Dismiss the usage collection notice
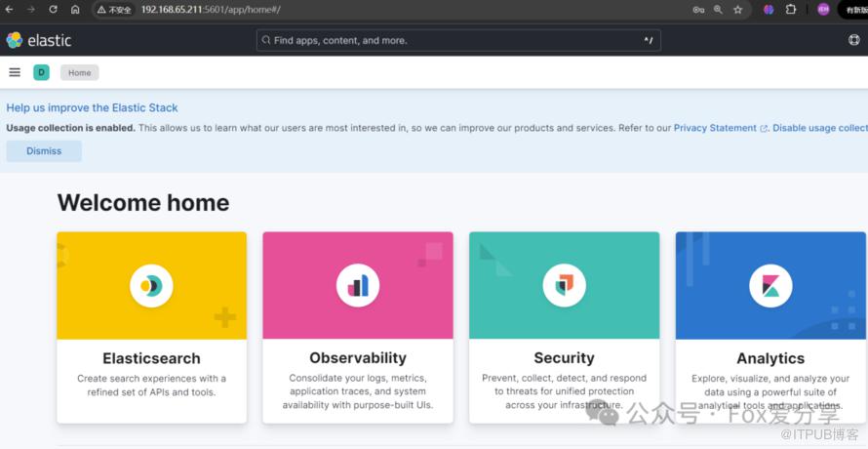Image resolution: width=868 pixels, height=449 pixels. click(x=44, y=151)
